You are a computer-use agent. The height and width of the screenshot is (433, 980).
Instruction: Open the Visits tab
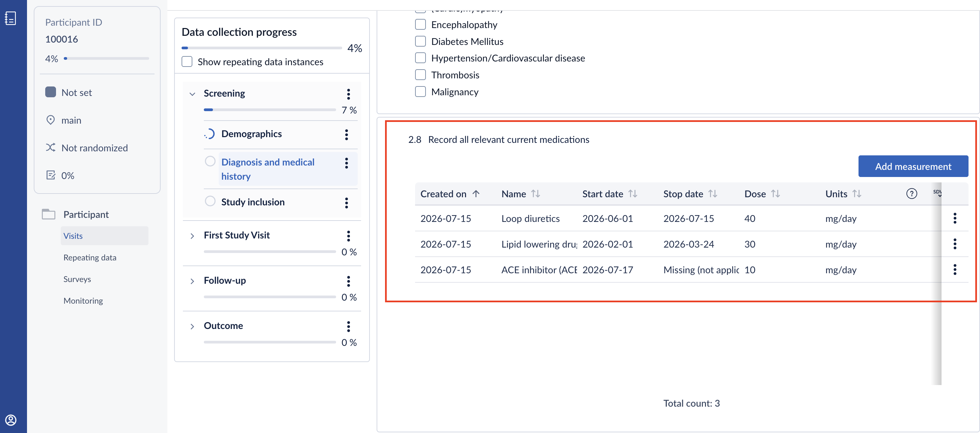coord(104,236)
